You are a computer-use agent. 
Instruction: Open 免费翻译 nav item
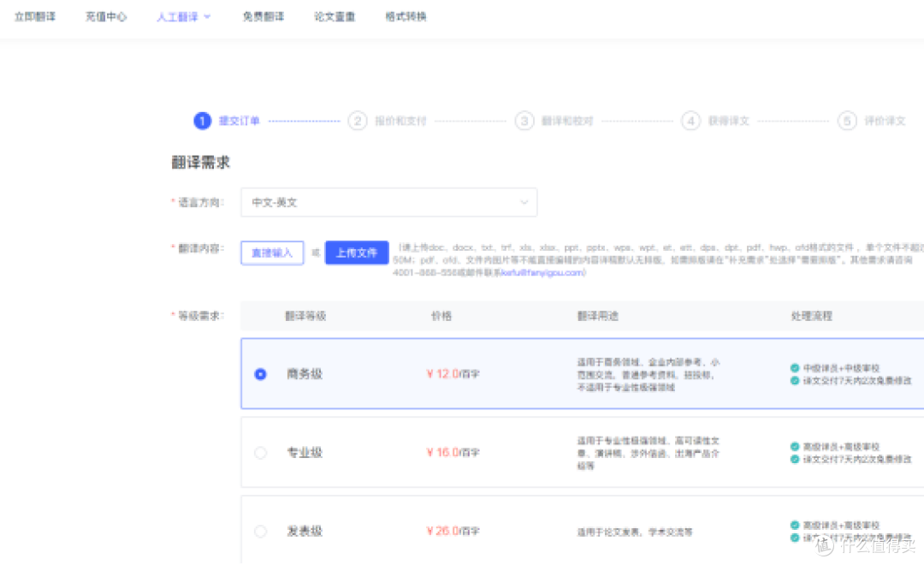(x=264, y=16)
